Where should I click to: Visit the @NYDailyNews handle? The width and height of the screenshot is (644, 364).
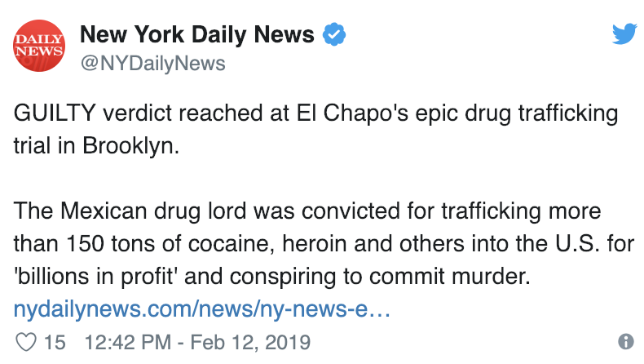point(152,64)
